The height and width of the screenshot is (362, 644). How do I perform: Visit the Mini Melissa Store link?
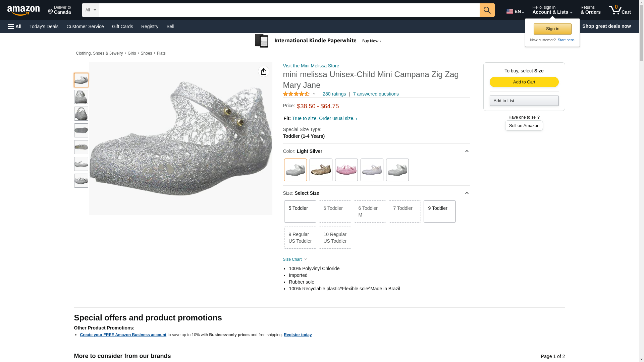point(311,66)
